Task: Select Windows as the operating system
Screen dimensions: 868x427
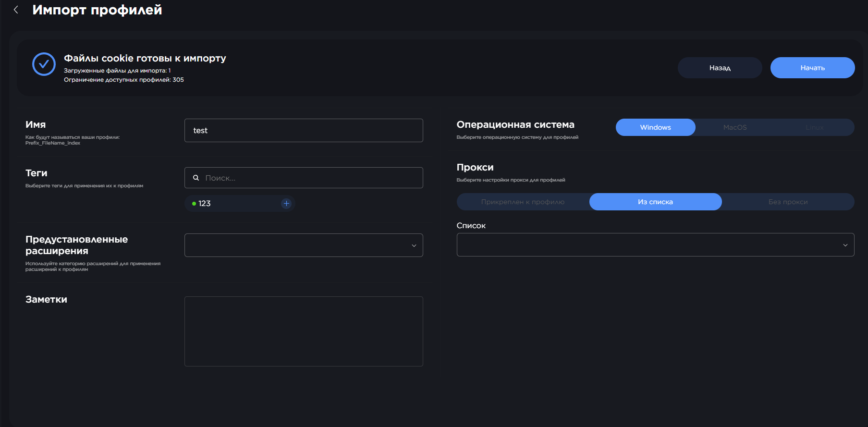Action: coord(655,127)
